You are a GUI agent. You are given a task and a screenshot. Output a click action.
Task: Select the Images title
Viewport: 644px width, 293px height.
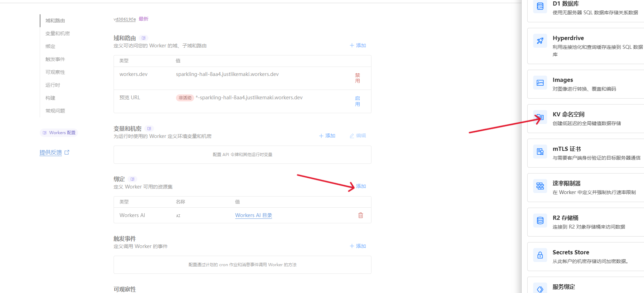tap(563, 80)
